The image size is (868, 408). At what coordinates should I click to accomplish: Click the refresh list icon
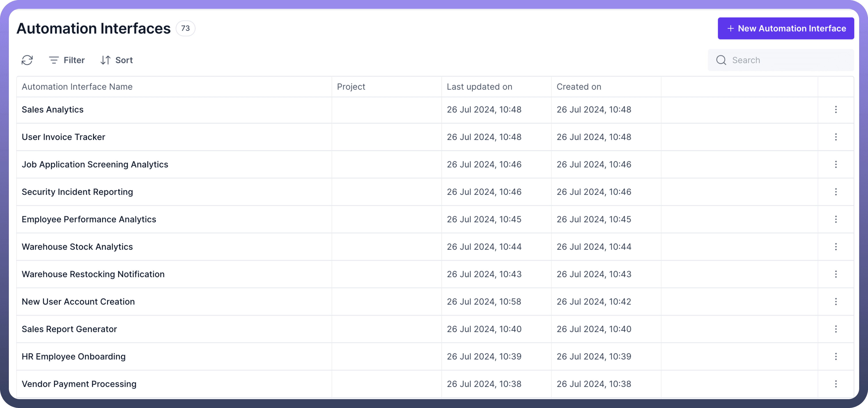(27, 60)
